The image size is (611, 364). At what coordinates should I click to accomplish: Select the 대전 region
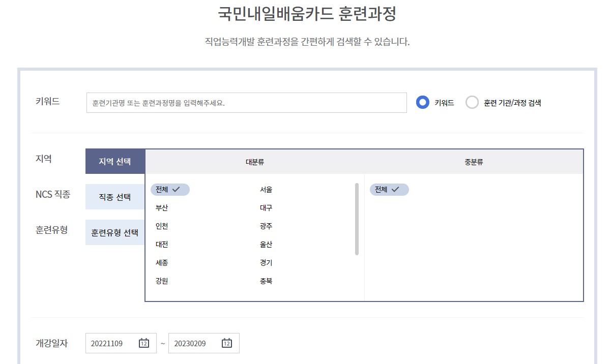tap(161, 244)
